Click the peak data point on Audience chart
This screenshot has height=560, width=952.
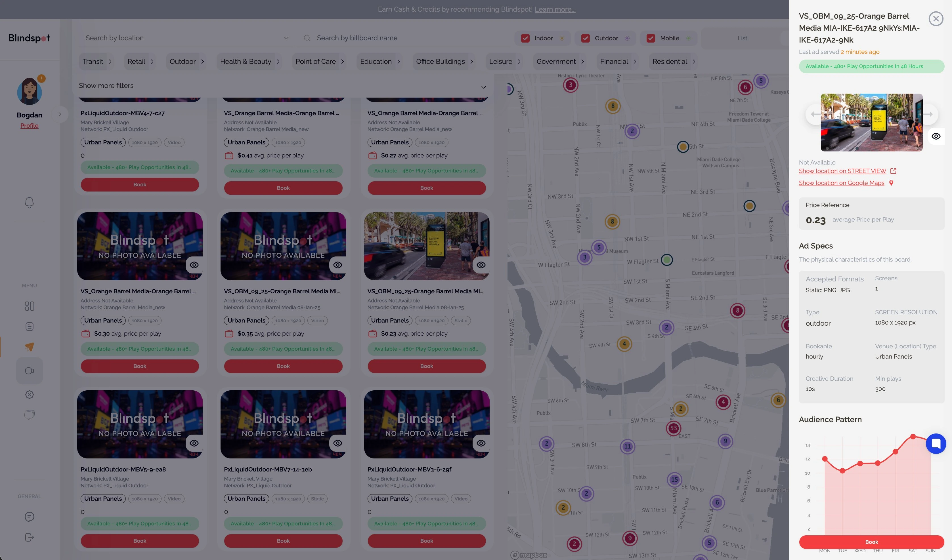tap(913, 437)
